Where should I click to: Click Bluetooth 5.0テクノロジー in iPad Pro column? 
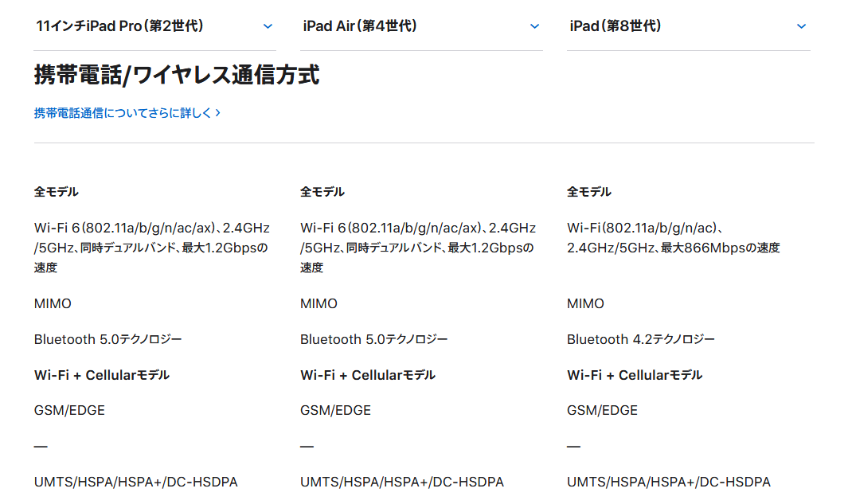click(107, 339)
